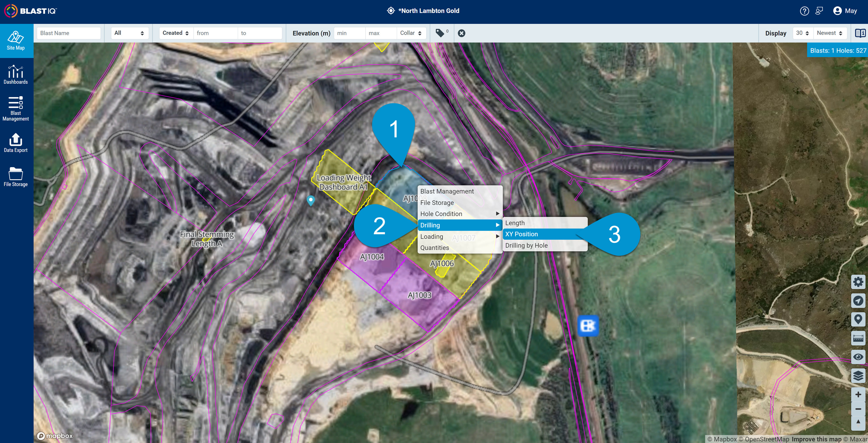Open the Display count 30 dropdown
The width and height of the screenshot is (868, 443).
pos(803,33)
